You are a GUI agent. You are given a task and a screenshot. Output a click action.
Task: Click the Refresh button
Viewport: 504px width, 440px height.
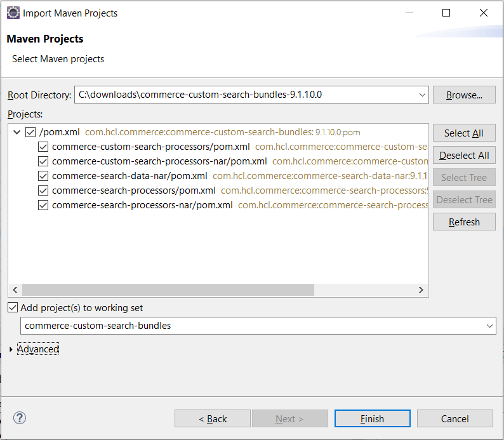tap(464, 222)
